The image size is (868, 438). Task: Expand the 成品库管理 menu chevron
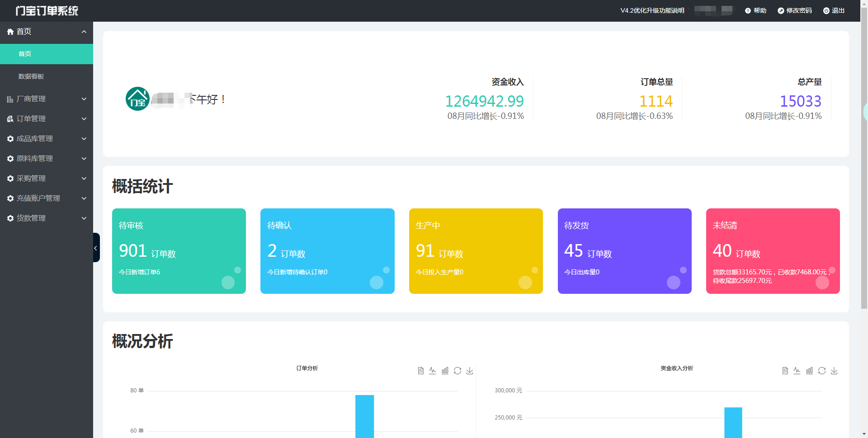pyautogui.click(x=84, y=139)
